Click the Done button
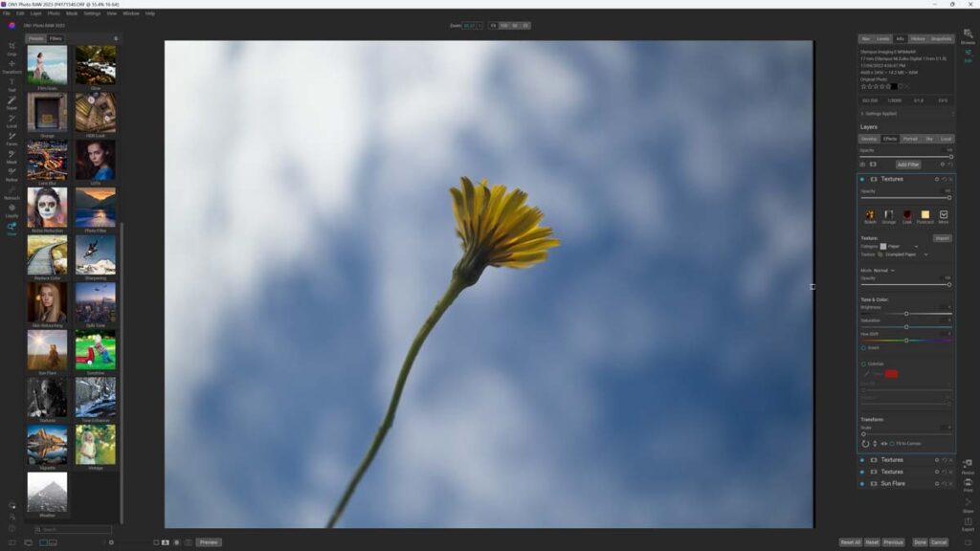 click(x=919, y=542)
